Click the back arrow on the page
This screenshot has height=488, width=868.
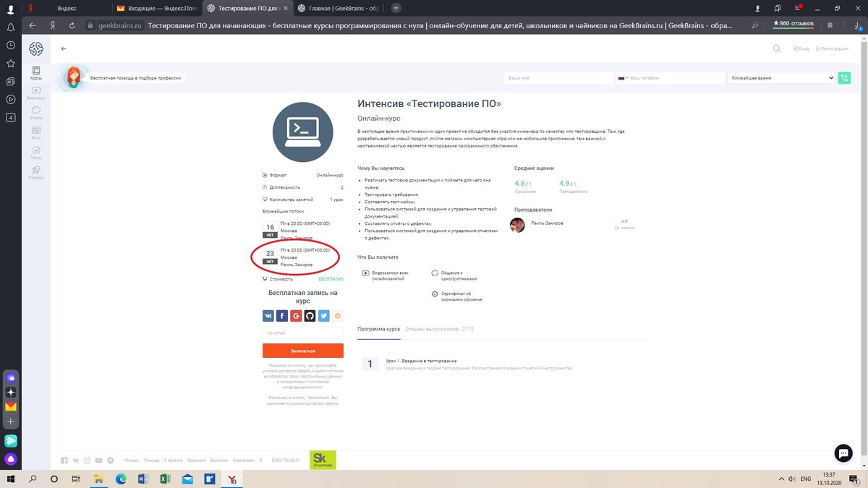[x=64, y=48]
